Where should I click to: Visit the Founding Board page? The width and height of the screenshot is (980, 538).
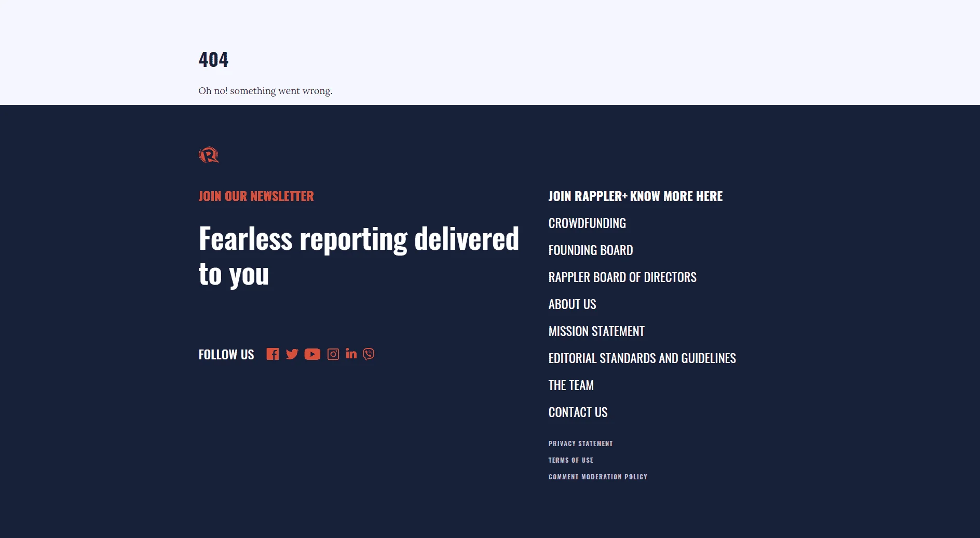click(591, 250)
